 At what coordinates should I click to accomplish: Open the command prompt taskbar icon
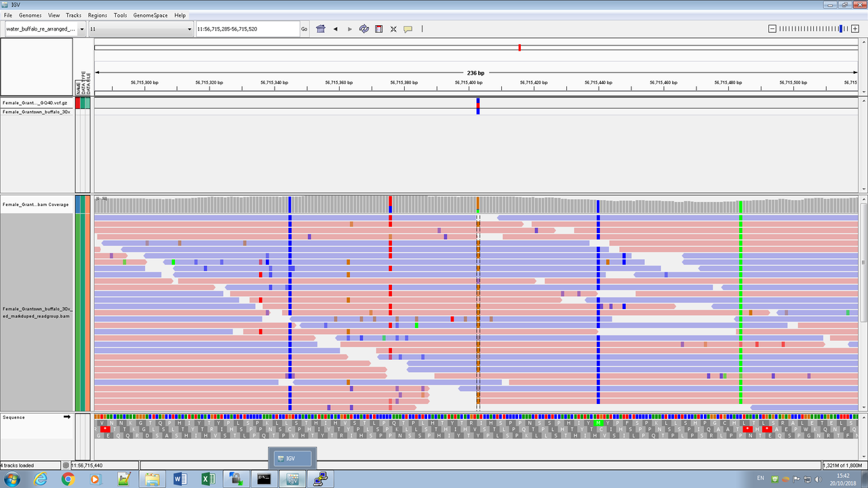(x=264, y=479)
